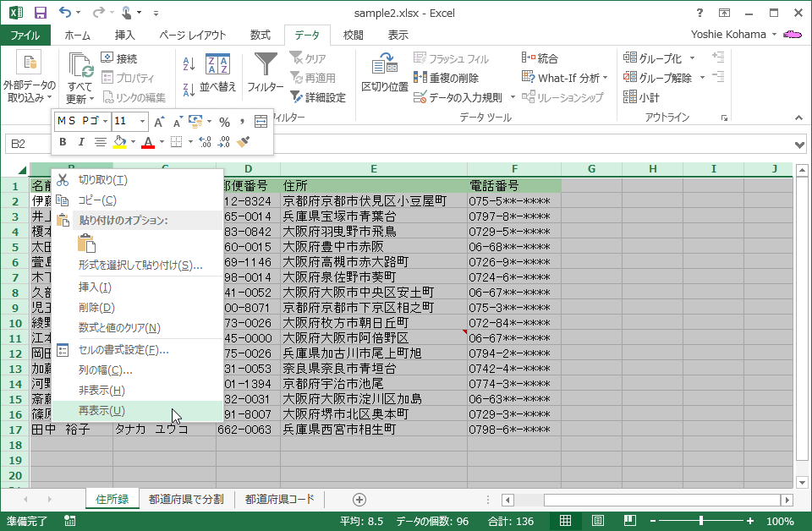Open the ホーム ribbon tab
Viewport: 812px width, 531px height.
click(78, 36)
